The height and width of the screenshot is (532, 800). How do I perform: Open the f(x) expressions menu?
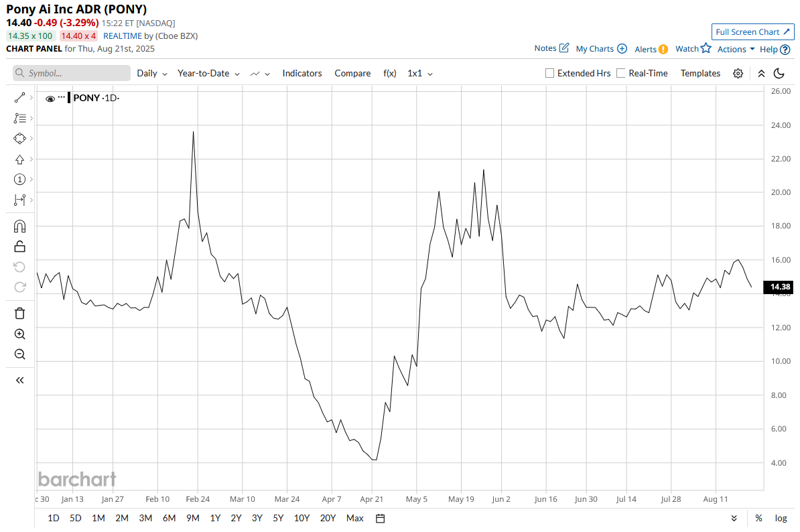[390, 74]
